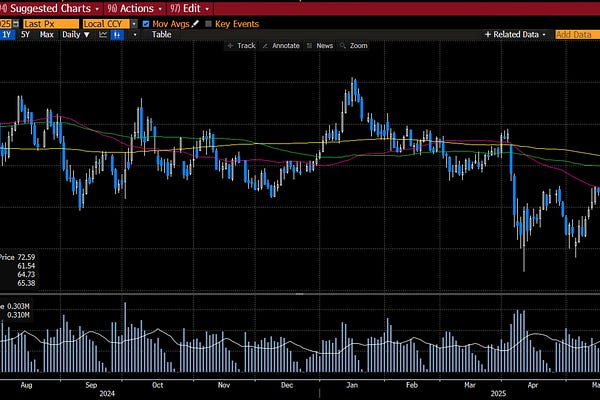Open the Annotate drawing tool
Image resolution: width=600 pixels, height=400 pixels.
(281, 46)
